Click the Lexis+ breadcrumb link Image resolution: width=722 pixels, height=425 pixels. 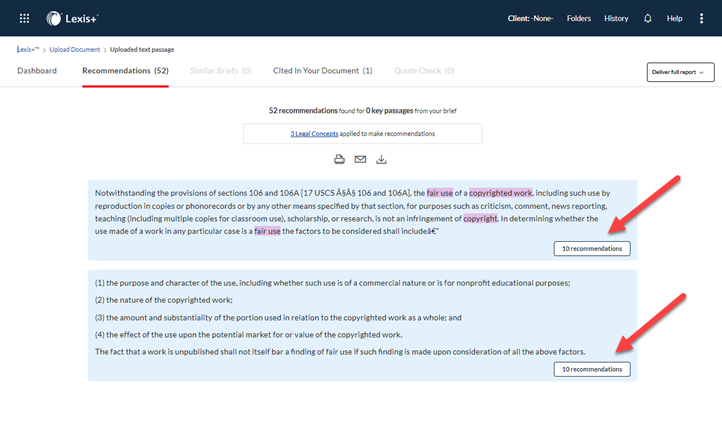click(x=28, y=49)
